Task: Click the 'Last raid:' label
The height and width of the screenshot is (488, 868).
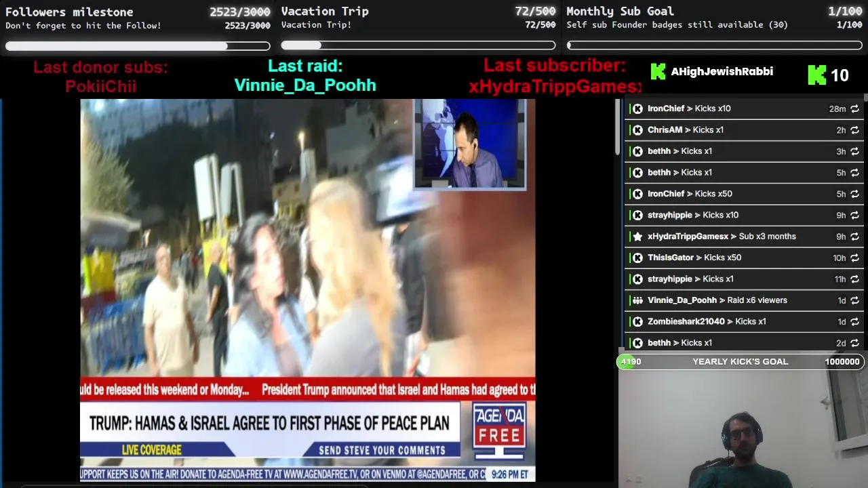Action: (x=305, y=66)
